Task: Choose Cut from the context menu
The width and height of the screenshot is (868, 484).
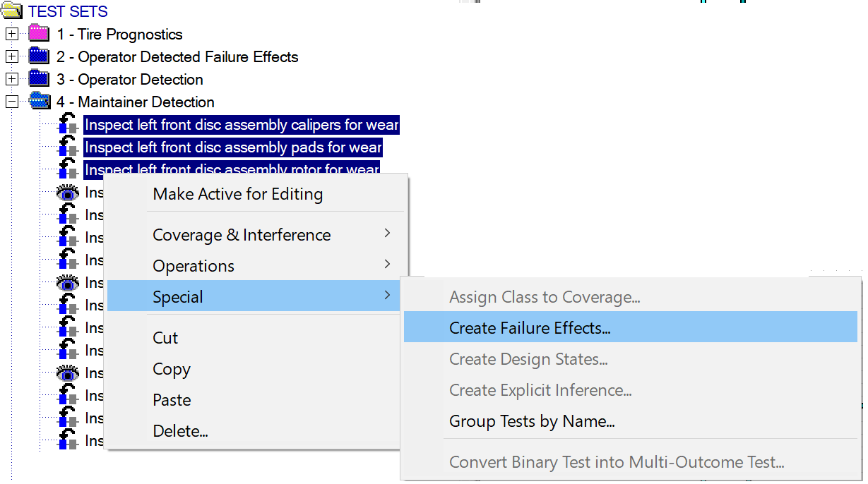Action: point(254,338)
